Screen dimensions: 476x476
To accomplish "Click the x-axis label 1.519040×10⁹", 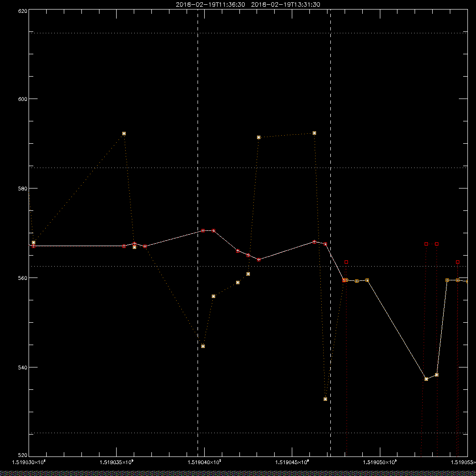I will (x=205, y=462).
